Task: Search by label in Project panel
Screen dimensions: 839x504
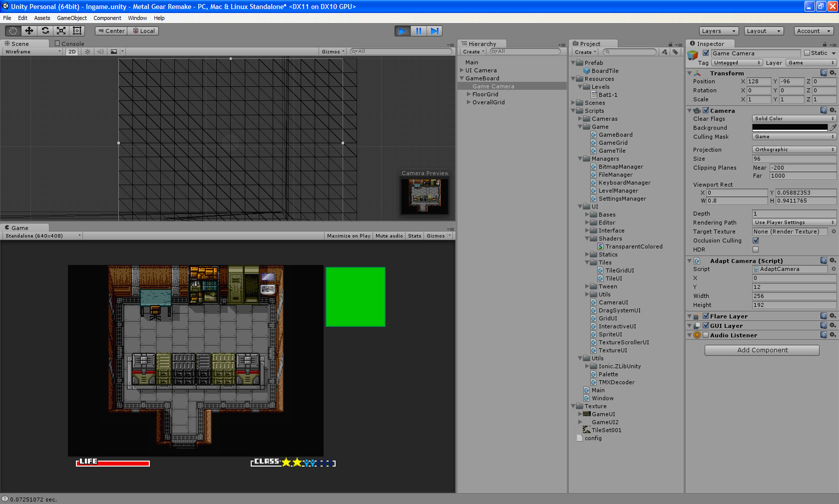Action: pos(676,52)
